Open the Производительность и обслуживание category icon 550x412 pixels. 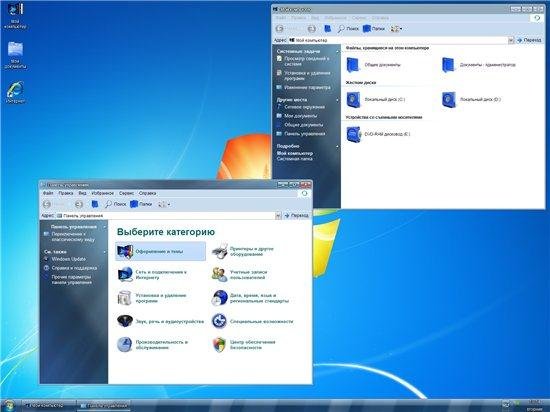pyautogui.click(x=125, y=345)
